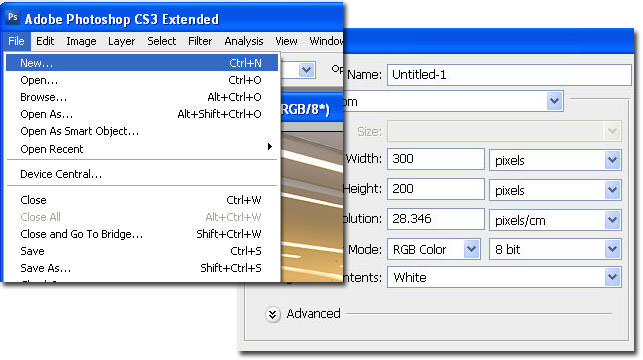Open the Preset dropdown arrow

tap(554, 101)
